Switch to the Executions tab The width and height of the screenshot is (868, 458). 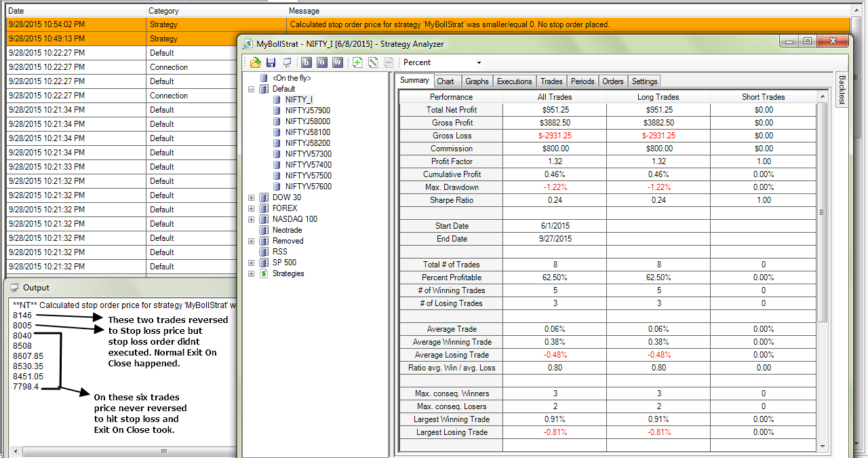pos(514,81)
